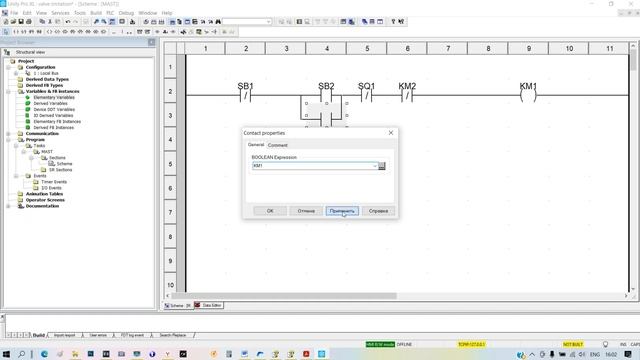Viewport: 640px width, 360px height.
Task: Click the ENG language indicator in tray
Action: pos(595,354)
